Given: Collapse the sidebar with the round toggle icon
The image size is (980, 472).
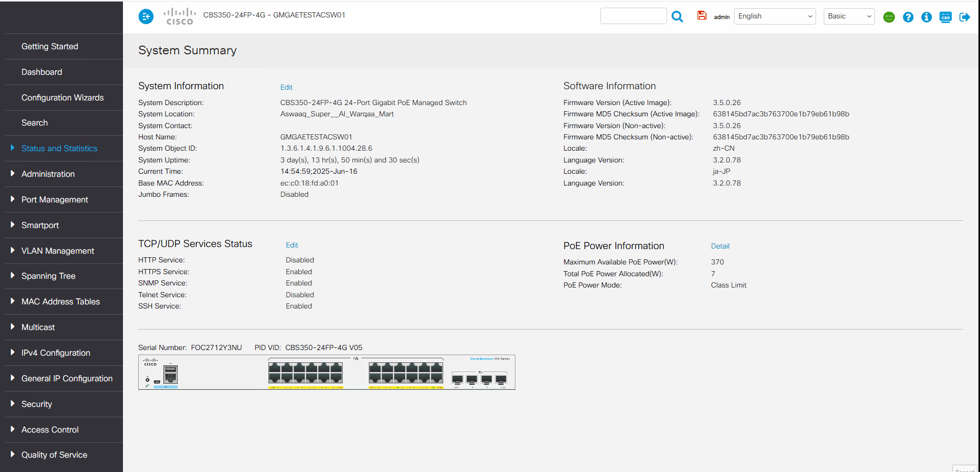Looking at the screenshot, I should pyautogui.click(x=146, y=16).
